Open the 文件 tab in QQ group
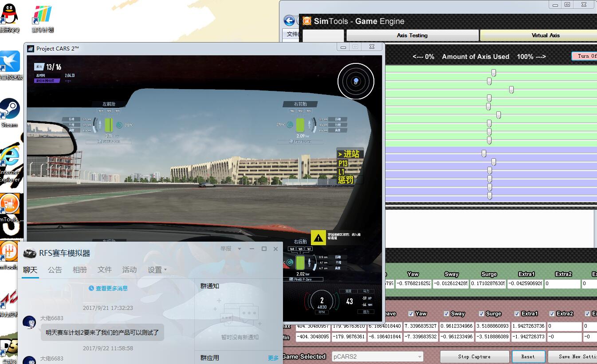 105,270
